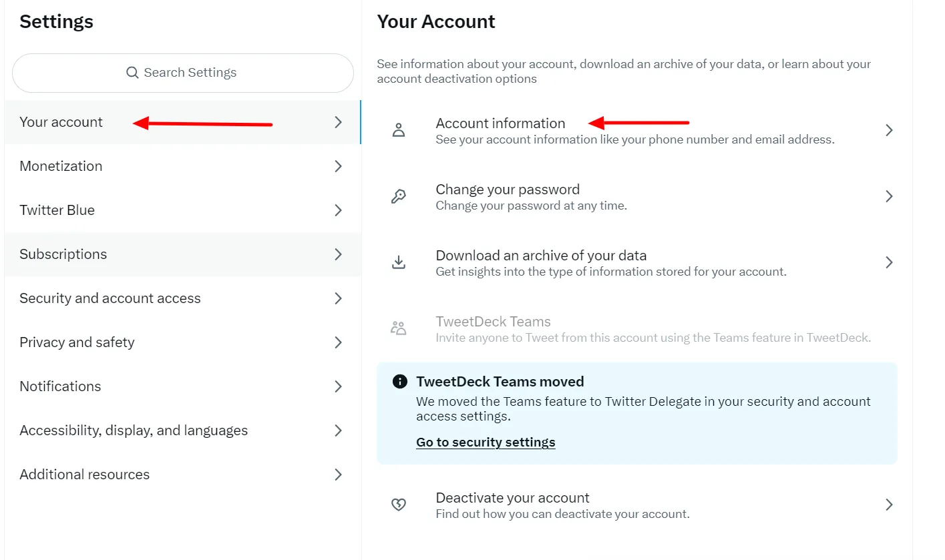
Task: Click the chevron beside Notifications
Action: (339, 386)
